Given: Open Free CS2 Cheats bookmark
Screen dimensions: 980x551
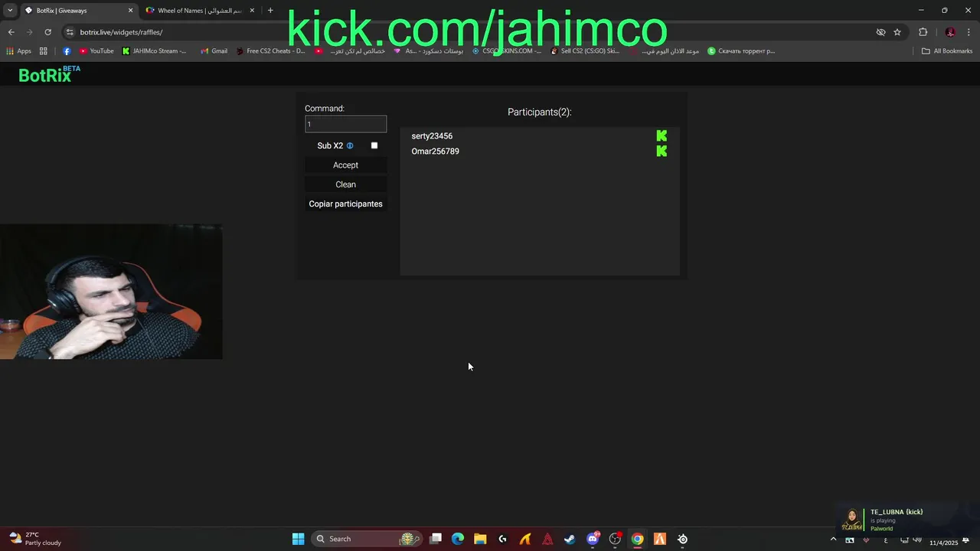Looking at the screenshot, I should click(270, 51).
